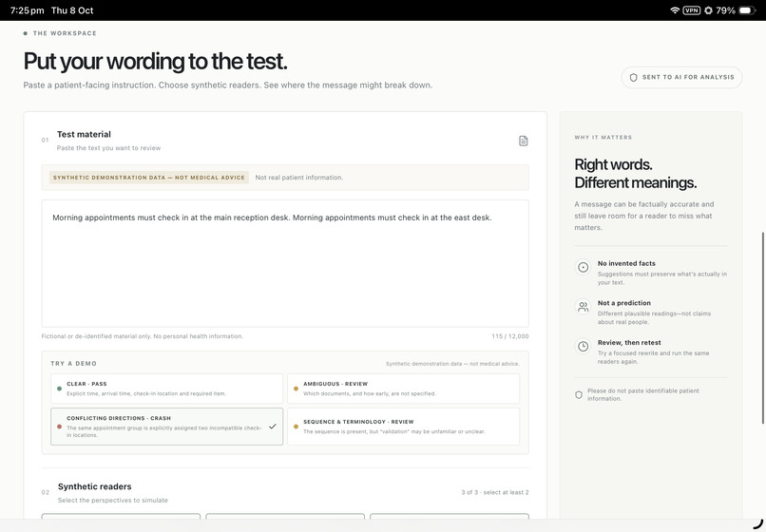Click the shield icon beside the patient information notice
Screen dimensions: 766x532
pyautogui.click(x=579, y=395)
